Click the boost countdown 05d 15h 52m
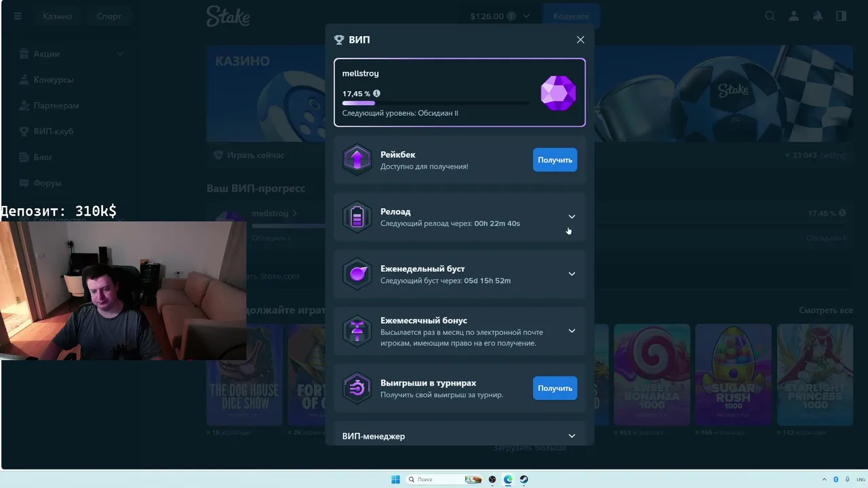The width and height of the screenshot is (868, 488). (488, 280)
